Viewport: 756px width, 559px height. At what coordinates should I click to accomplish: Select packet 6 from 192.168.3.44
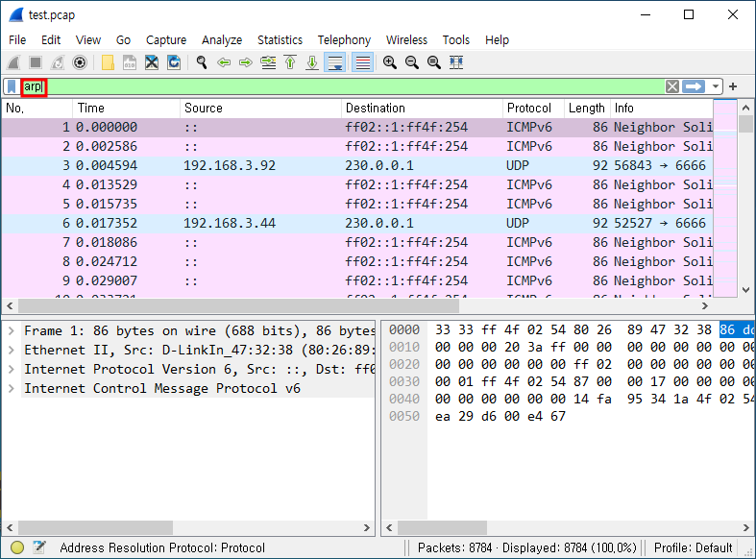point(357,224)
